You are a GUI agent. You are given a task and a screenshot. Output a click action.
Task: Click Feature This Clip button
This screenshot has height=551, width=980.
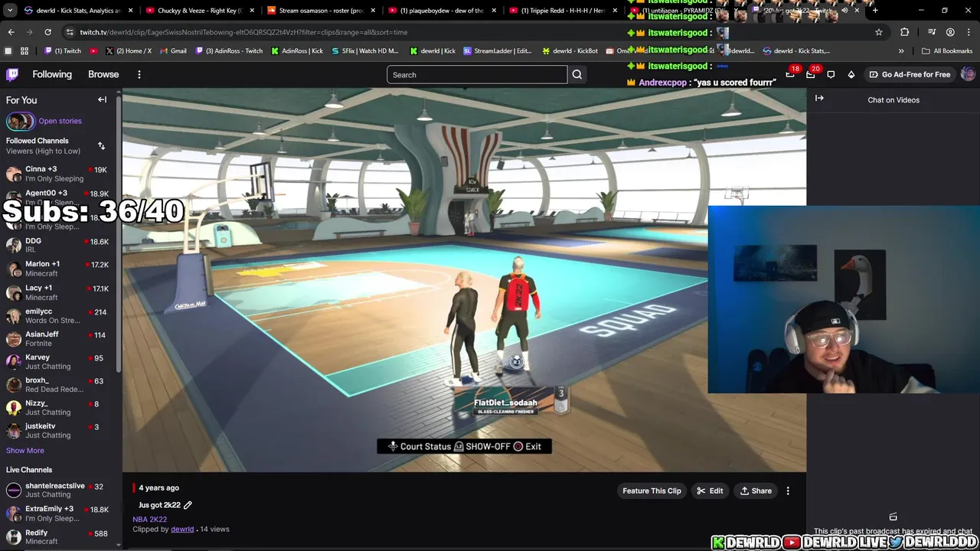tap(652, 491)
